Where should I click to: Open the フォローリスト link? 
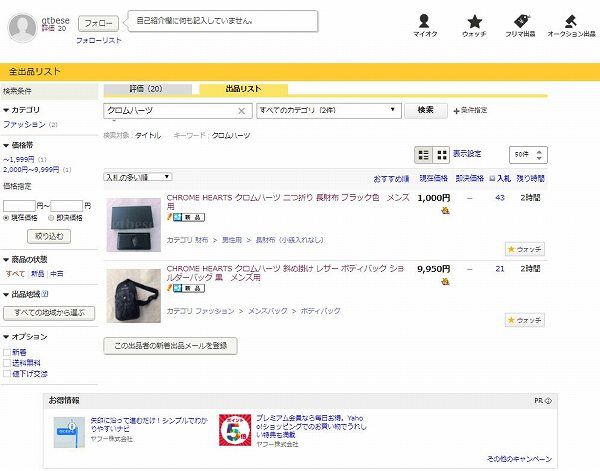99,41
